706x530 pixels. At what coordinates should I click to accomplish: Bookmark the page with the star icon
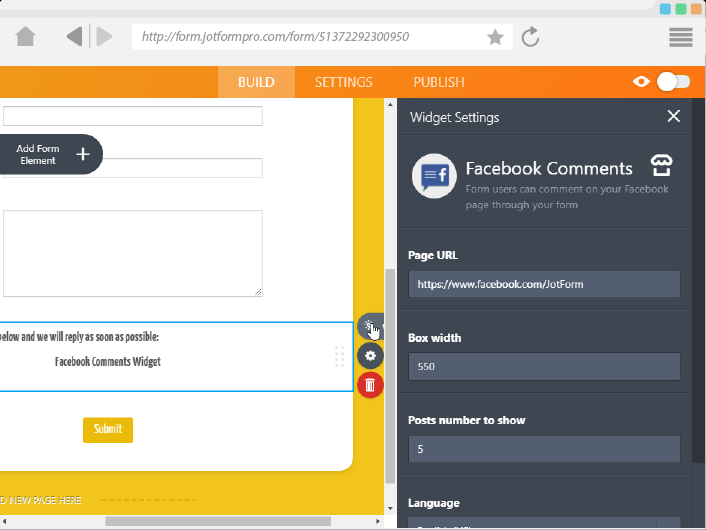tap(495, 38)
